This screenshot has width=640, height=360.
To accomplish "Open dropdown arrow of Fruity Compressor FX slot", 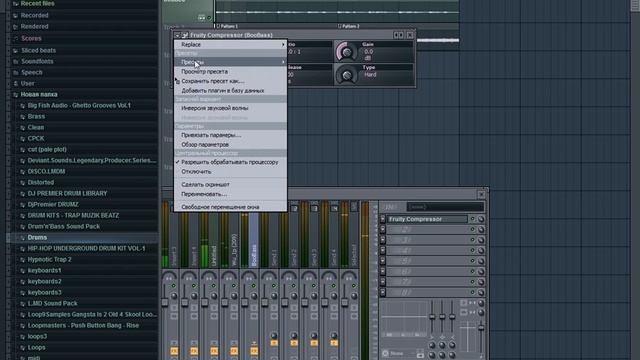I will [382, 219].
